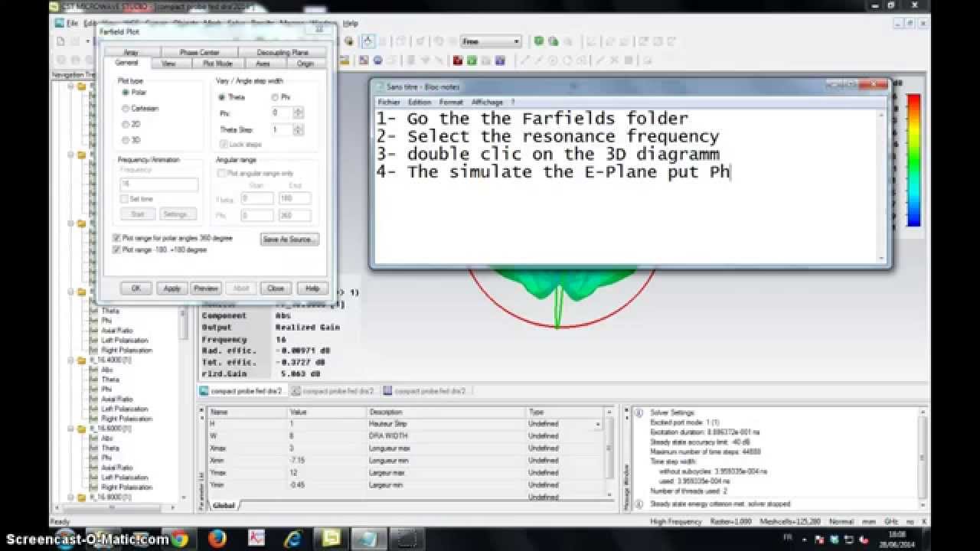980x551 pixels.
Task: Select Axial Ratio under ff_16.4000 [1]
Action: point(117,399)
